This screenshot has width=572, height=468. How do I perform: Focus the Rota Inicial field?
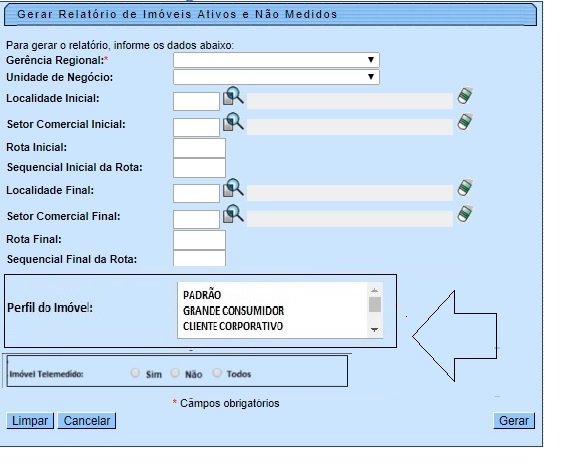pos(199,148)
